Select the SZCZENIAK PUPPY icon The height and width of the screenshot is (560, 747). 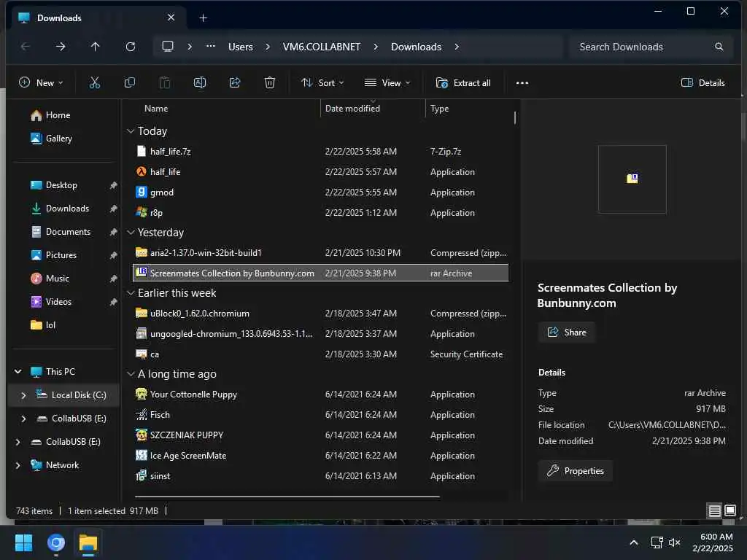pos(141,435)
